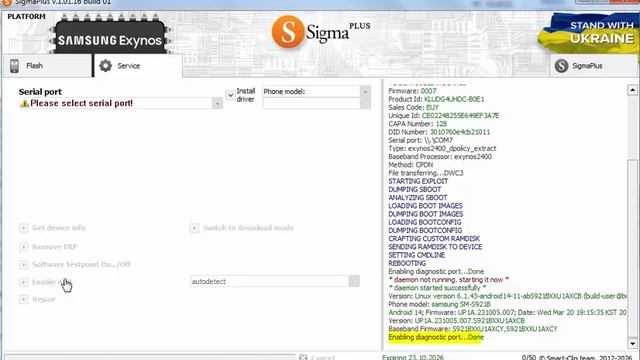This screenshot has width=640, height=360.
Task: Click the warning icon near serial port
Action: tap(24, 104)
